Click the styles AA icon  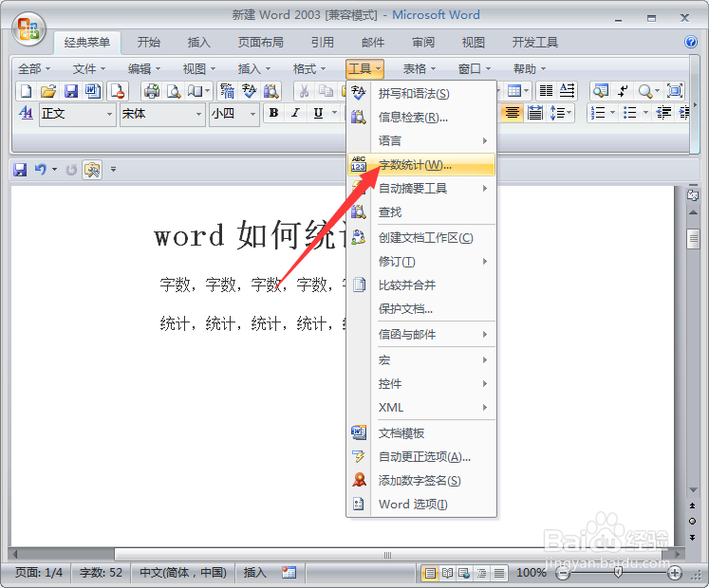(x=27, y=113)
